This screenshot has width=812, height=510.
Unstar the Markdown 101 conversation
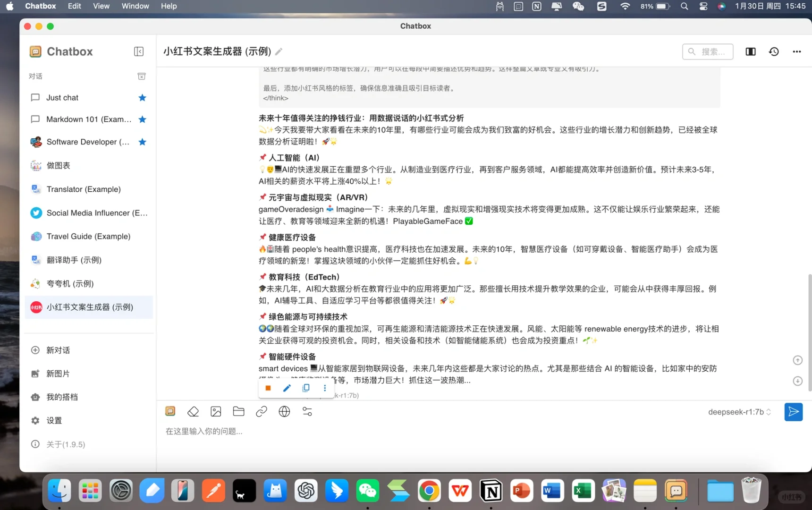[x=142, y=119]
